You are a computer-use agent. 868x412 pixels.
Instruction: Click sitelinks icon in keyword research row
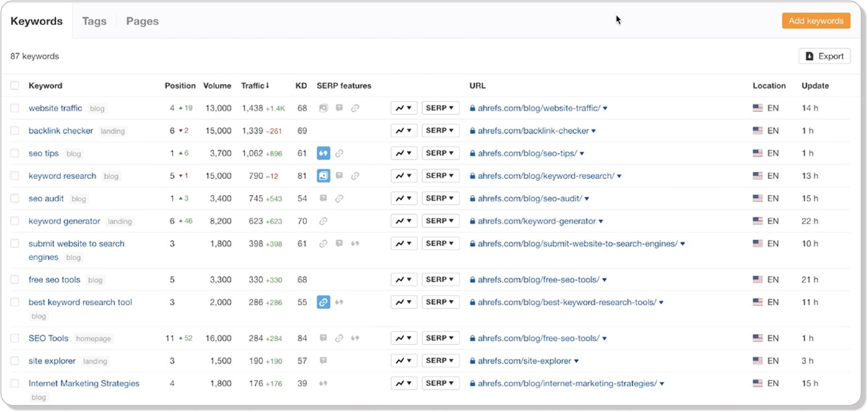(355, 175)
